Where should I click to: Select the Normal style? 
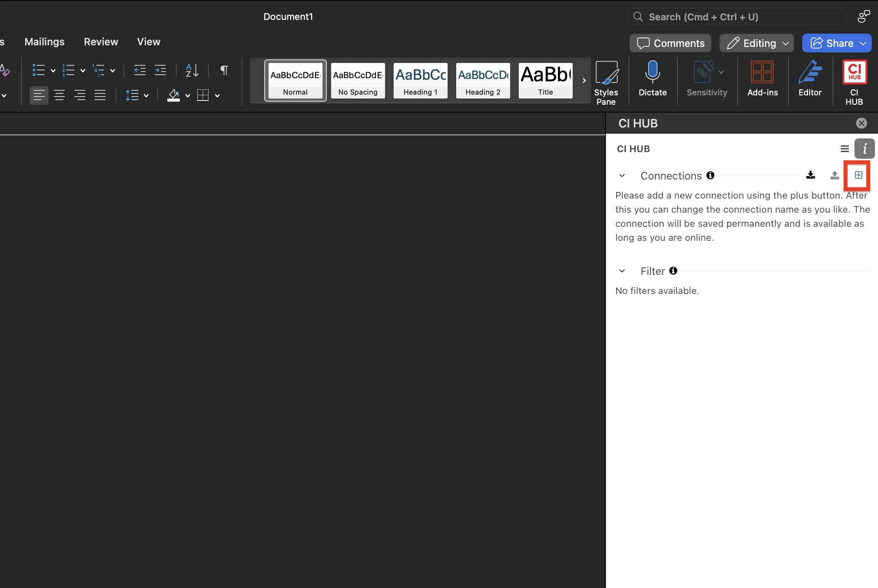click(x=296, y=81)
